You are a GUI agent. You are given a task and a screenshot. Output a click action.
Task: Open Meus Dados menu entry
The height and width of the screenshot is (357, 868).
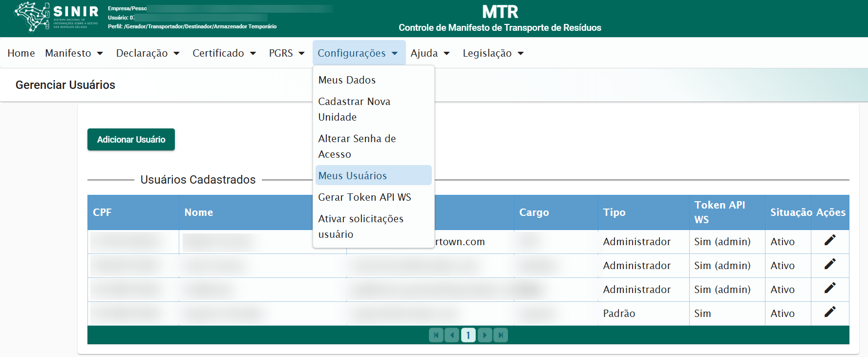tap(373, 80)
